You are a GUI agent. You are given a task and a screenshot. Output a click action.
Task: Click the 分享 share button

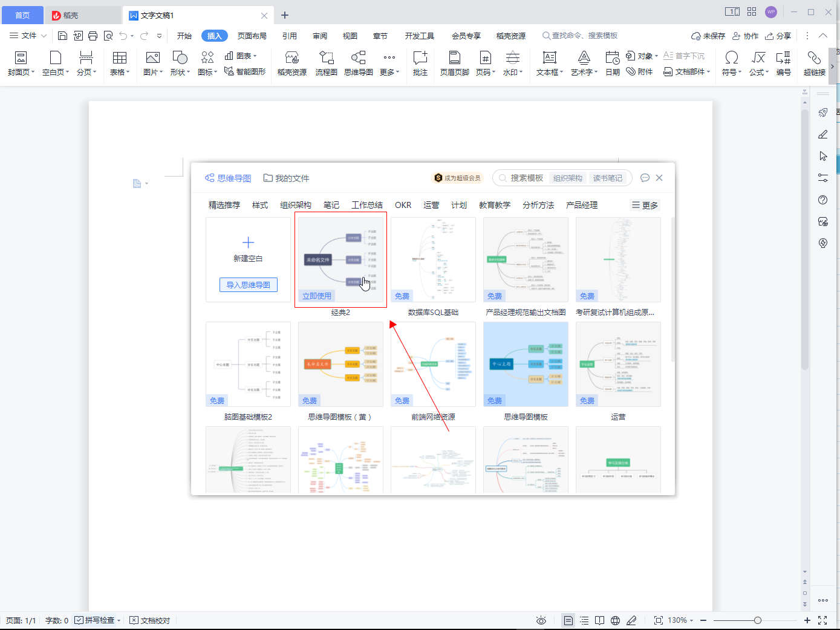click(778, 36)
